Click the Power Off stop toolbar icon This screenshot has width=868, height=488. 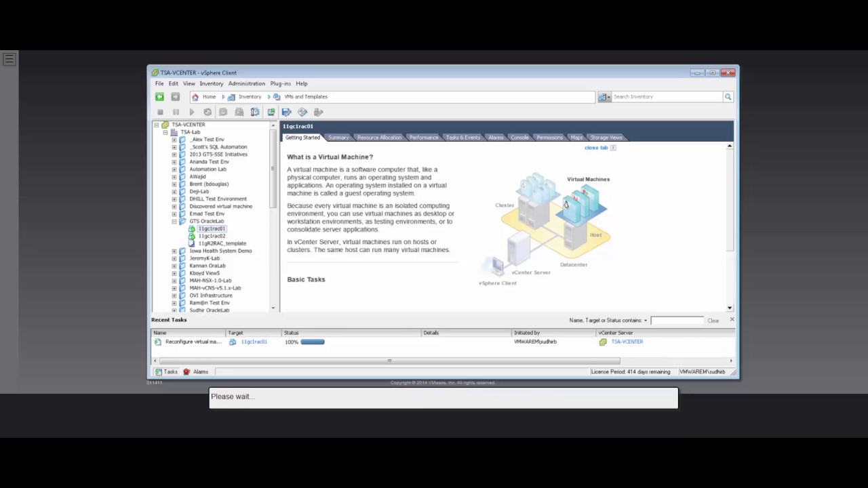coord(160,112)
